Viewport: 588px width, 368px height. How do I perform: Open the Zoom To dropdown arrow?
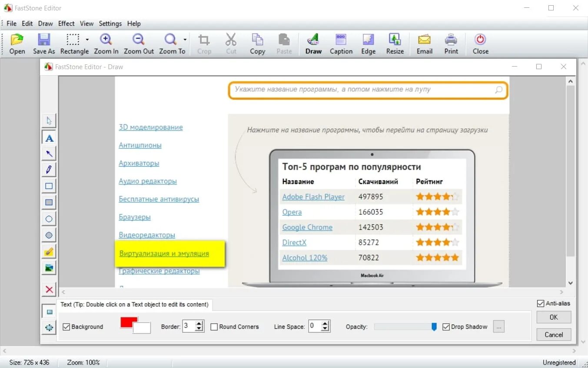click(185, 40)
